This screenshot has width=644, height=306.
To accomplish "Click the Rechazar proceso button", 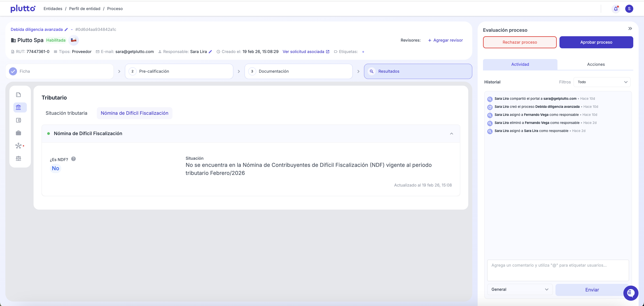I will click(x=519, y=42).
